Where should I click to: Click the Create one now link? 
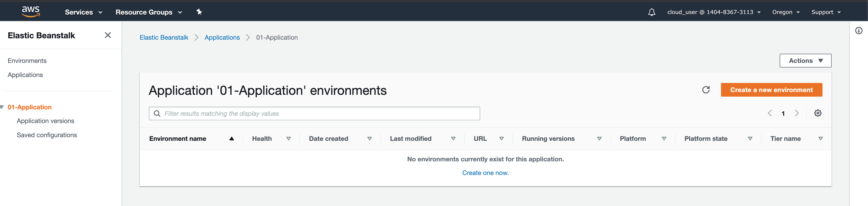[485, 173]
